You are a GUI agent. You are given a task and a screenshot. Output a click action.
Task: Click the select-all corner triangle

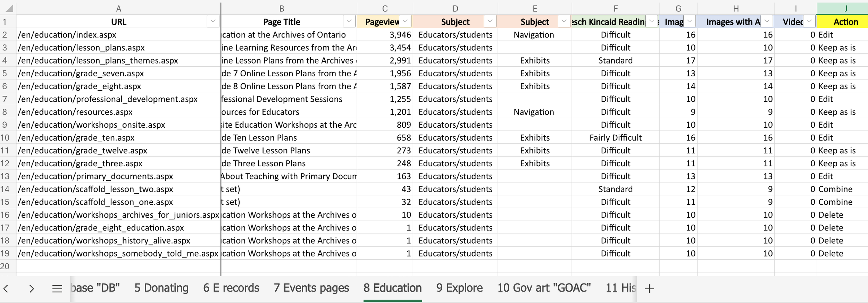9,8
